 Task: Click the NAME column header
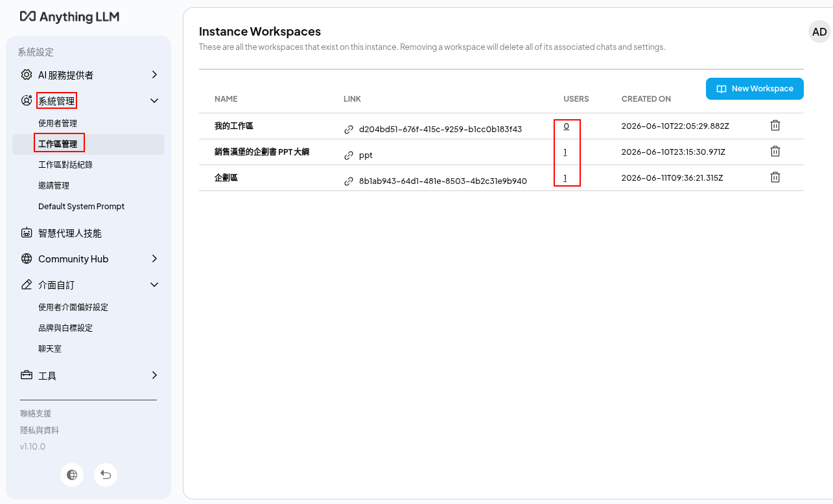(x=226, y=99)
